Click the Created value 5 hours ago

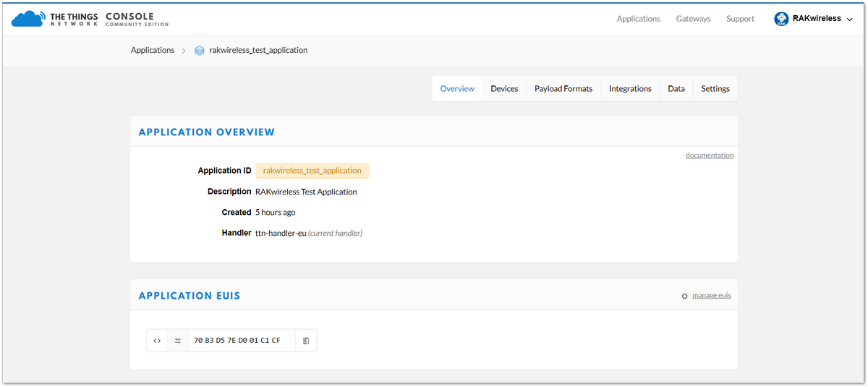(275, 213)
